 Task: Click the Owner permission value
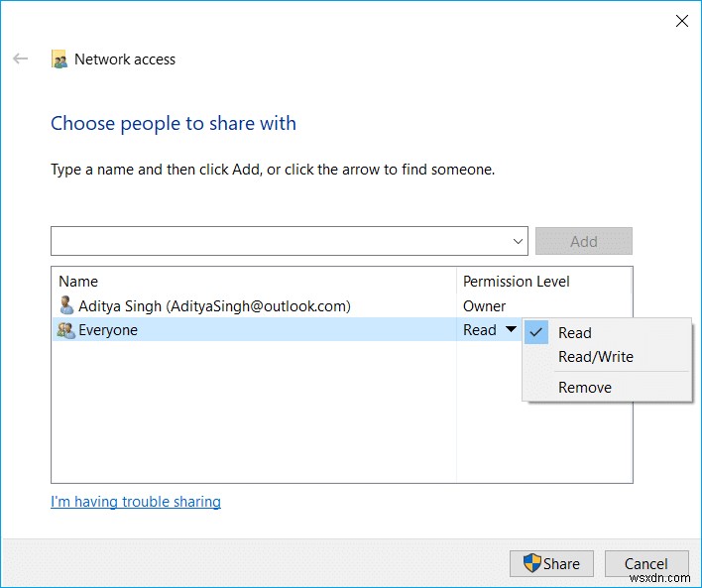tap(484, 305)
